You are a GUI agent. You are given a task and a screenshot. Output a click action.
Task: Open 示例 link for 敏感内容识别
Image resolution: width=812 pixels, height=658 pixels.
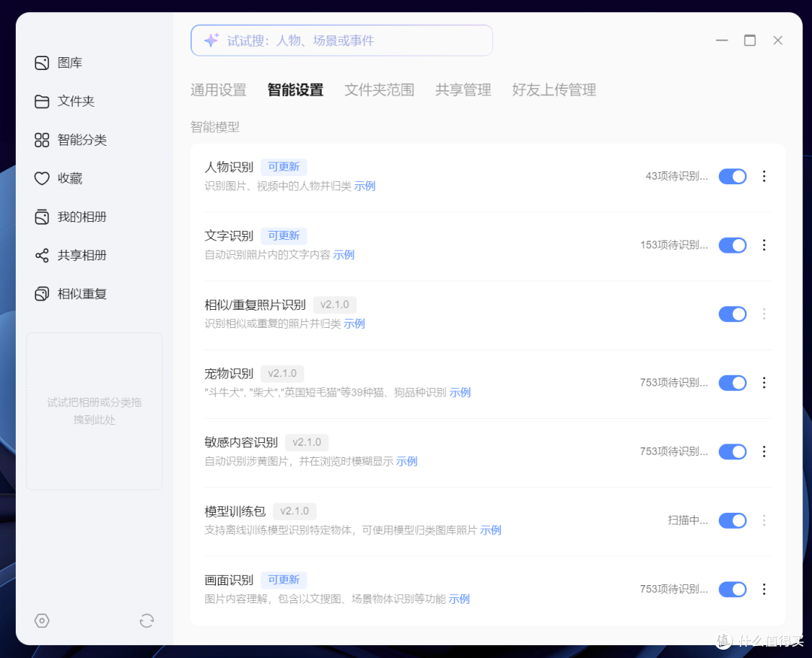click(407, 461)
